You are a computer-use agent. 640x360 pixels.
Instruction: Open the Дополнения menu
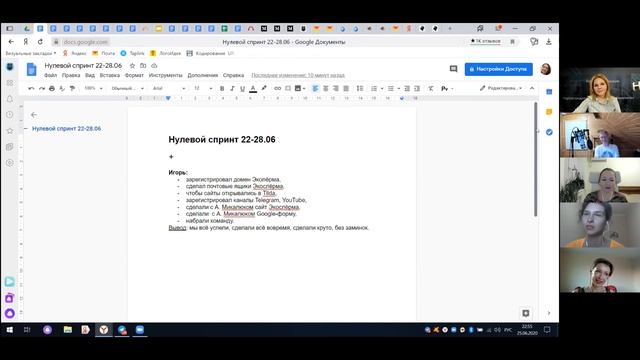[202, 76]
